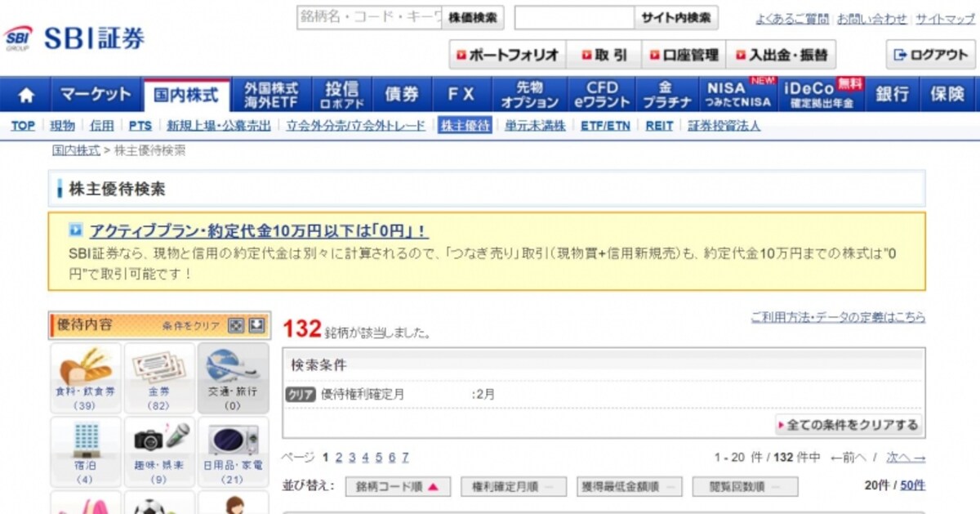The width and height of the screenshot is (980, 514).
Task: Open the 保険 tab
Action: (x=947, y=95)
